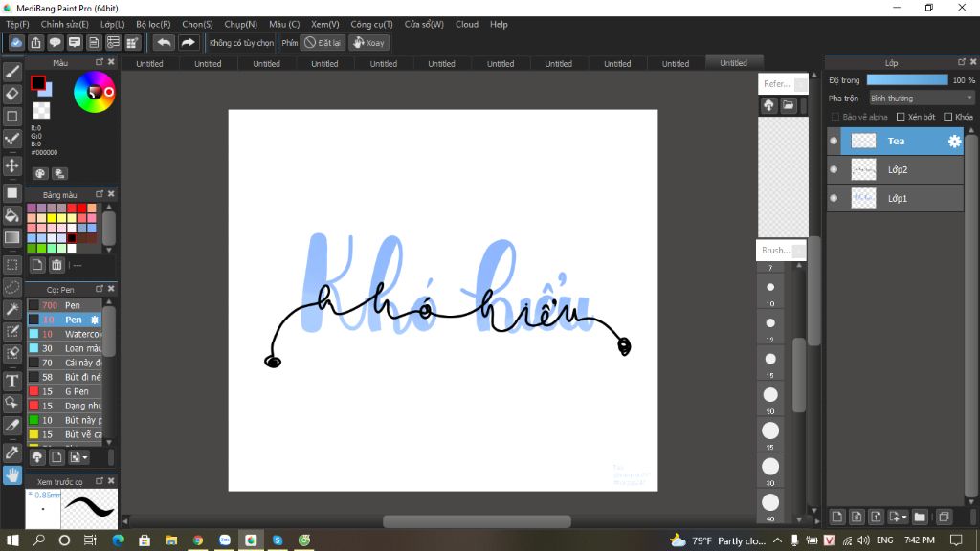The height and width of the screenshot is (551, 980).
Task: Select the Lasso selection tool
Action: click(x=11, y=287)
